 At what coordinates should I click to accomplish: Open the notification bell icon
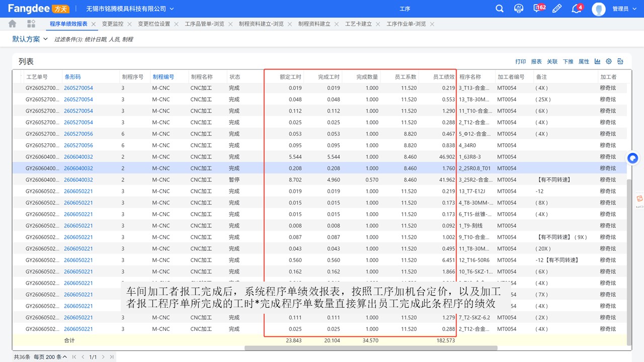coord(577,9)
